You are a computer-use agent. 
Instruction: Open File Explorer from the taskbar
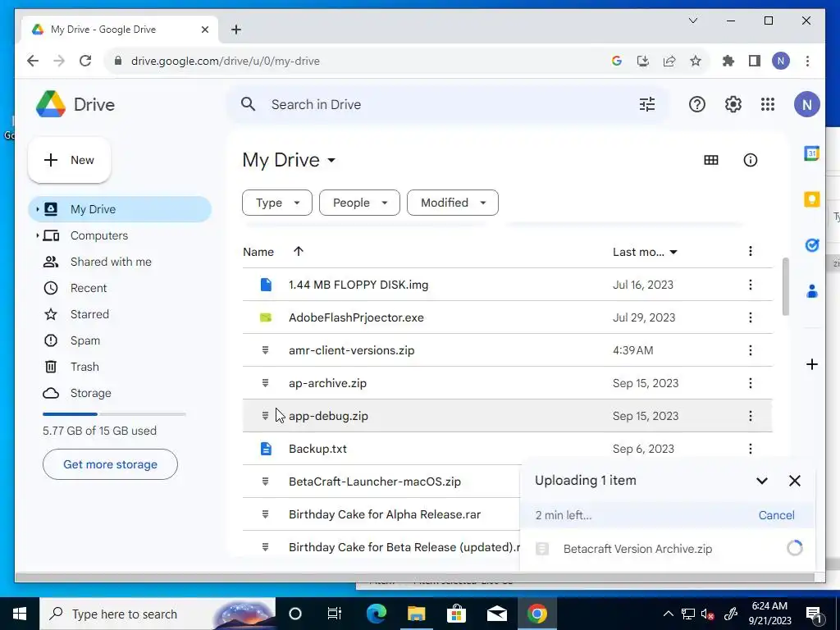point(416,614)
